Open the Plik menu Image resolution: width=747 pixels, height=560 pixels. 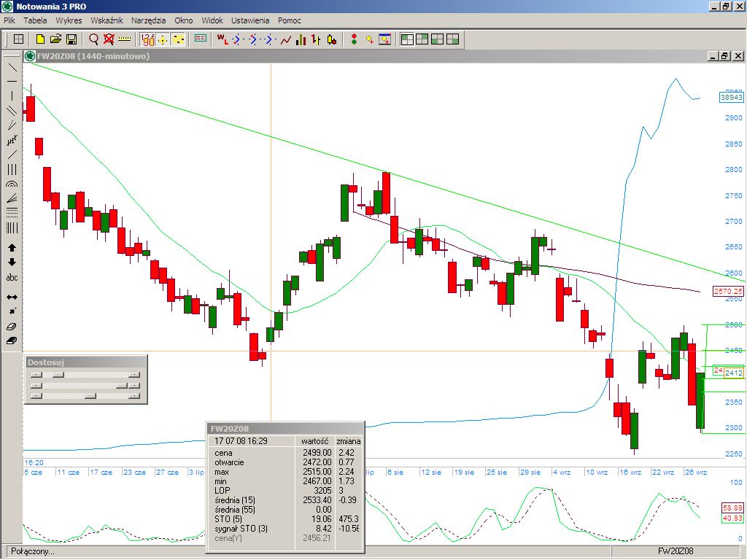coord(9,20)
